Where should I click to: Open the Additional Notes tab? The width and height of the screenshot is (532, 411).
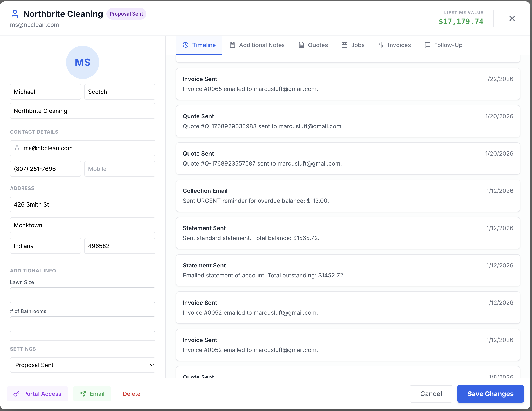coord(257,45)
